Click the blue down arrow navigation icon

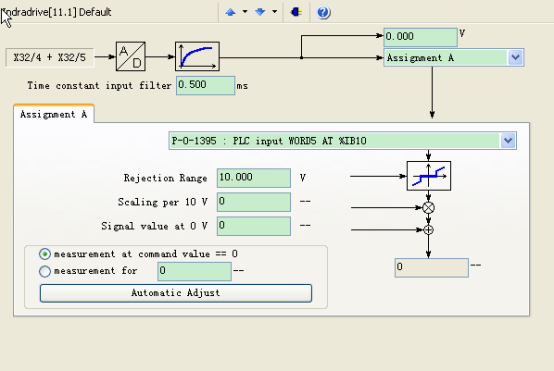click(260, 12)
